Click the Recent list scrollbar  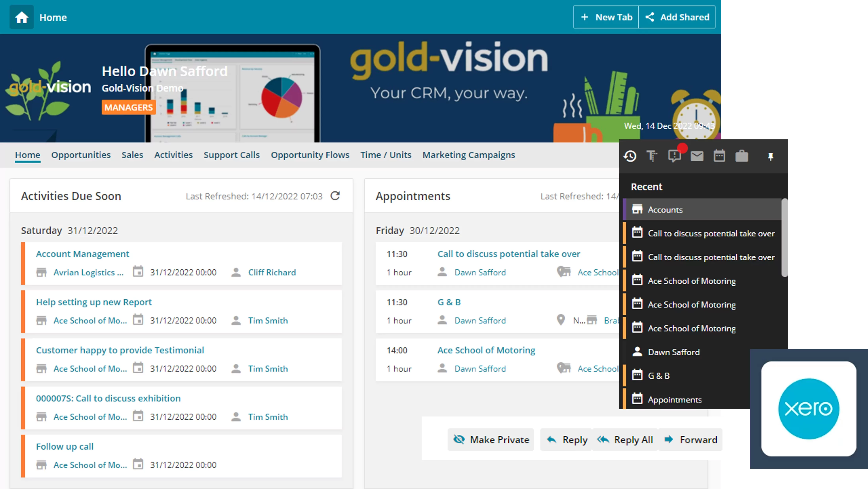tap(785, 238)
